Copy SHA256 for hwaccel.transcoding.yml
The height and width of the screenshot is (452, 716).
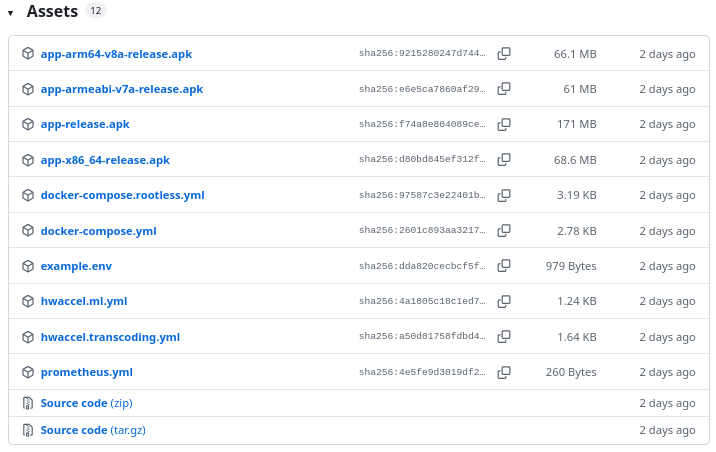pyautogui.click(x=504, y=336)
